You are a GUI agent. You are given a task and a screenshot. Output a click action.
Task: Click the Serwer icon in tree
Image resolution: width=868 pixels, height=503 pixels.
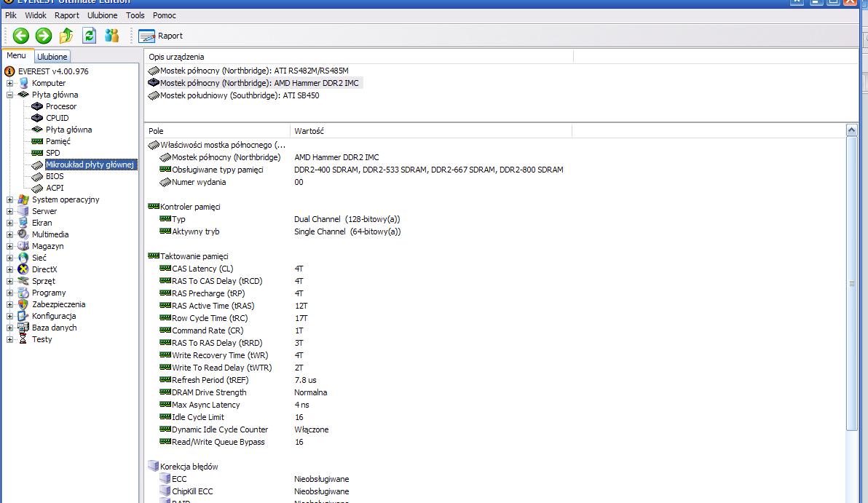tap(23, 211)
